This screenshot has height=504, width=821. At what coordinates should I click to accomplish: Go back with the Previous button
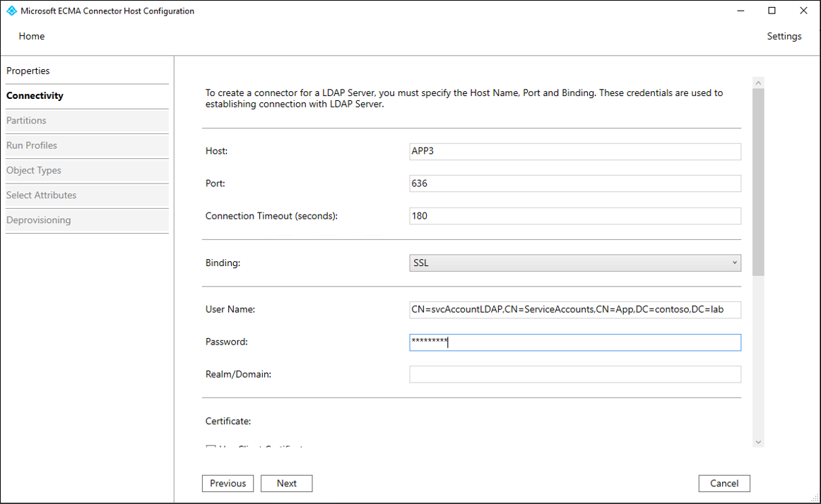228,484
